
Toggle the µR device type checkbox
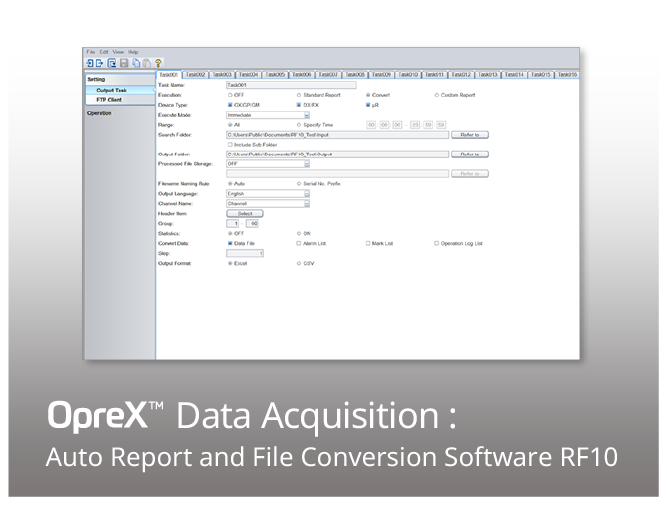368,105
